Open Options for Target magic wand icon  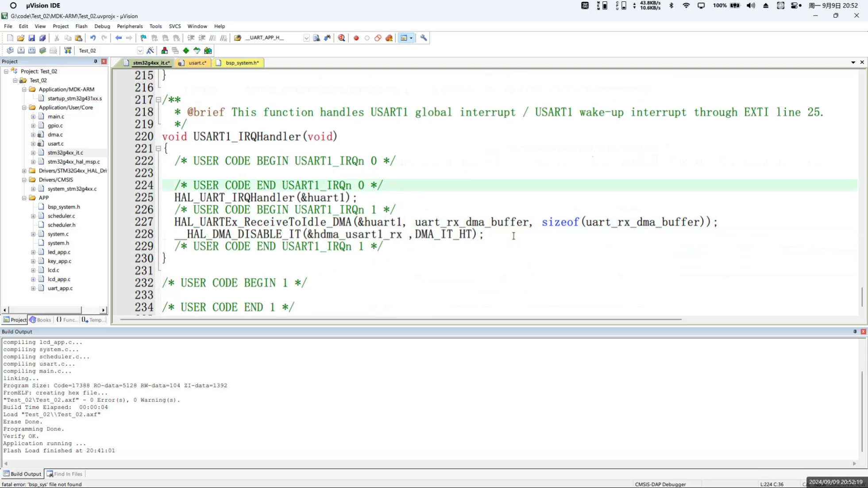150,50
